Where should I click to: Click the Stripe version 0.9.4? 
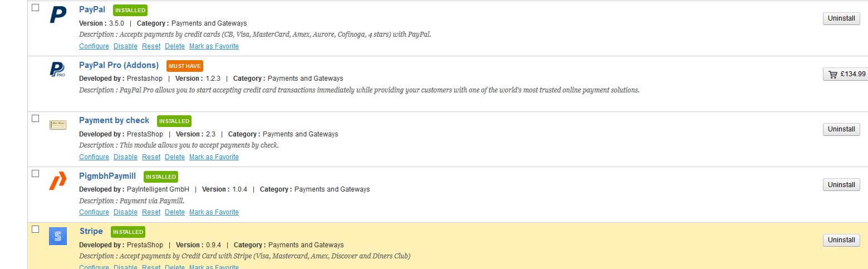tap(214, 245)
